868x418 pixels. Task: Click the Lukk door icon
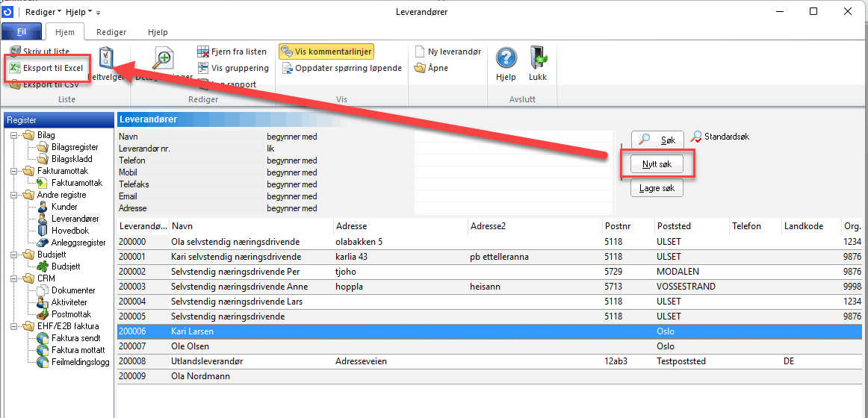pyautogui.click(x=538, y=58)
